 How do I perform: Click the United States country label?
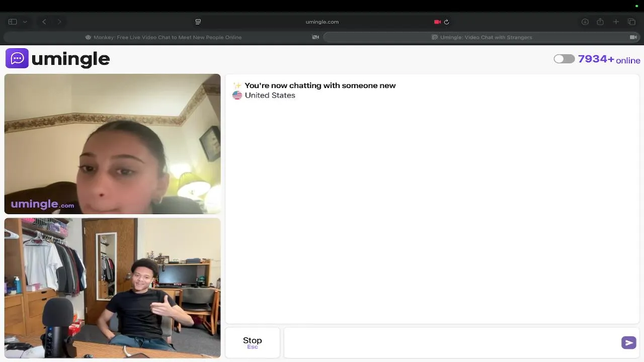click(270, 95)
